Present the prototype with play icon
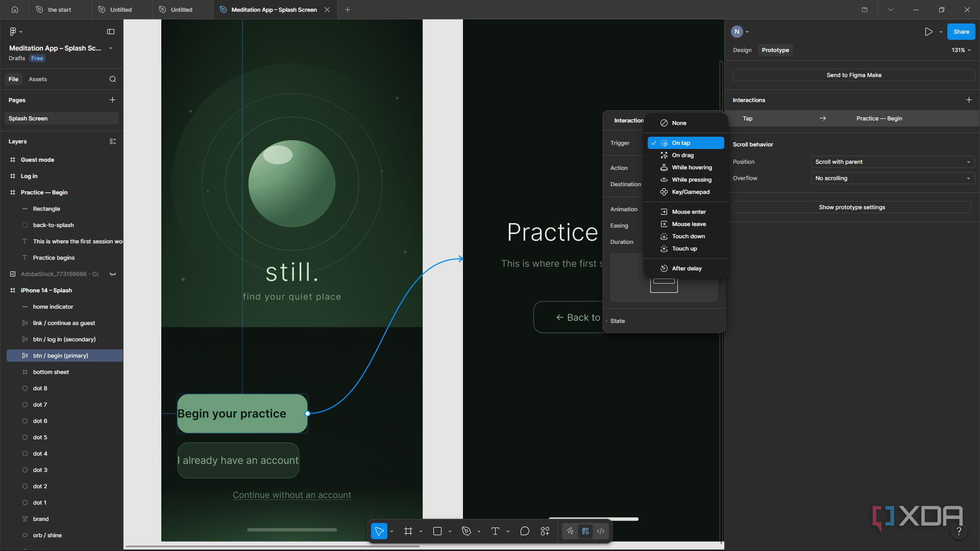Image resolution: width=980 pixels, height=551 pixels. click(928, 32)
